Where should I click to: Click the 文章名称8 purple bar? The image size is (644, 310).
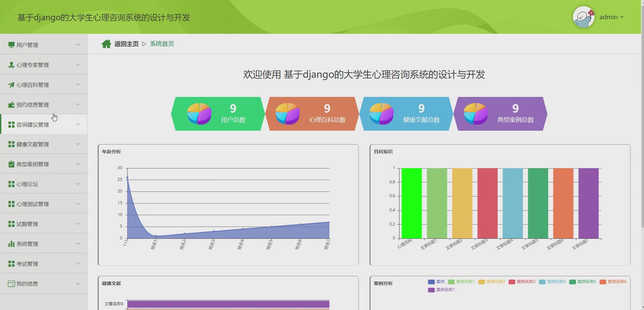228,304
